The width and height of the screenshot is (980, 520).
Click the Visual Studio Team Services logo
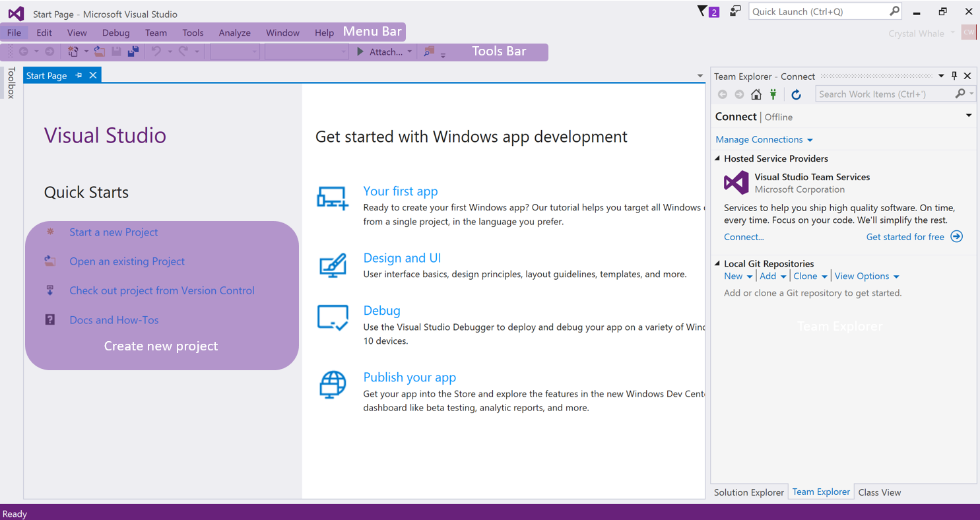tap(736, 183)
